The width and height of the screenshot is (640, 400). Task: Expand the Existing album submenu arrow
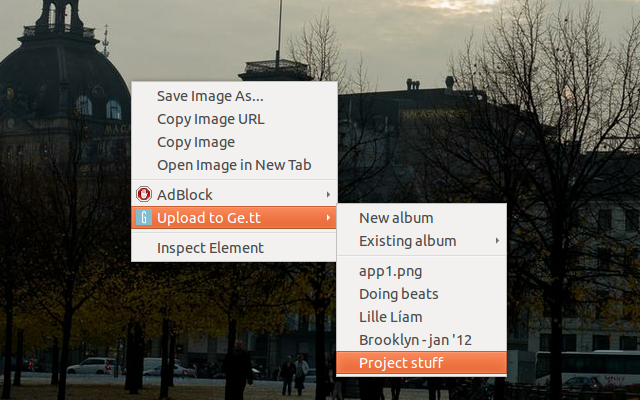[498, 241]
